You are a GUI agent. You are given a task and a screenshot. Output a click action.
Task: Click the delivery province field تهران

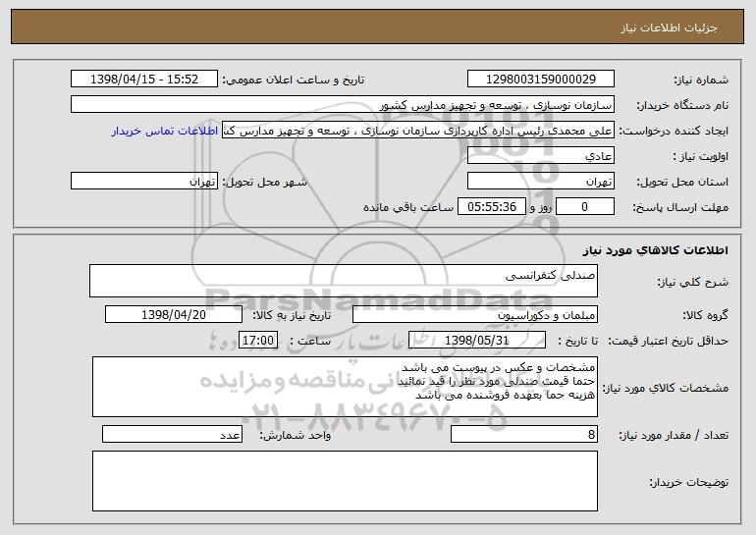(x=541, y=182)
